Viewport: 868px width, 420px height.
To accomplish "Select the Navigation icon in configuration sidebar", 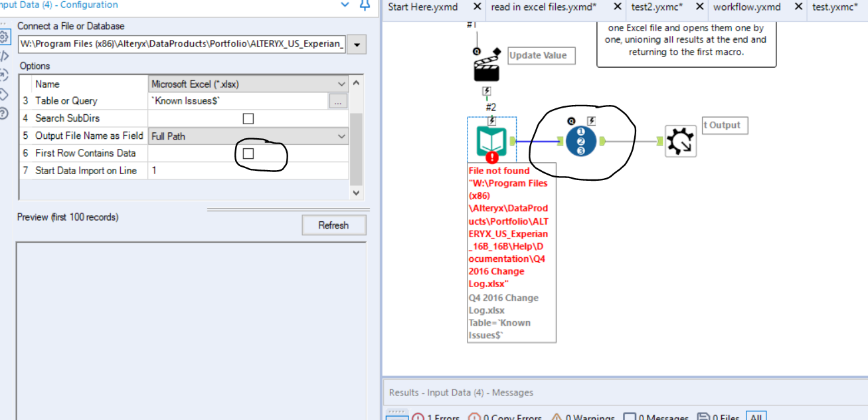I will (x=4, y=74).
